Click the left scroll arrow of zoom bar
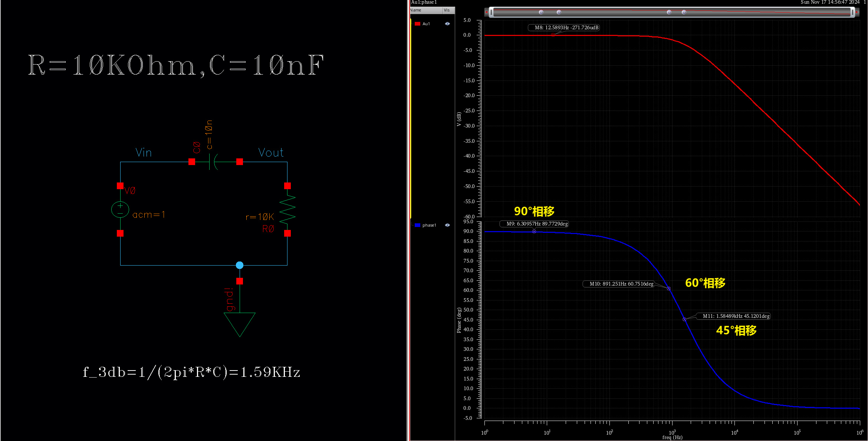868x441 pixels. pyautogui.click(x=486, y=12)
